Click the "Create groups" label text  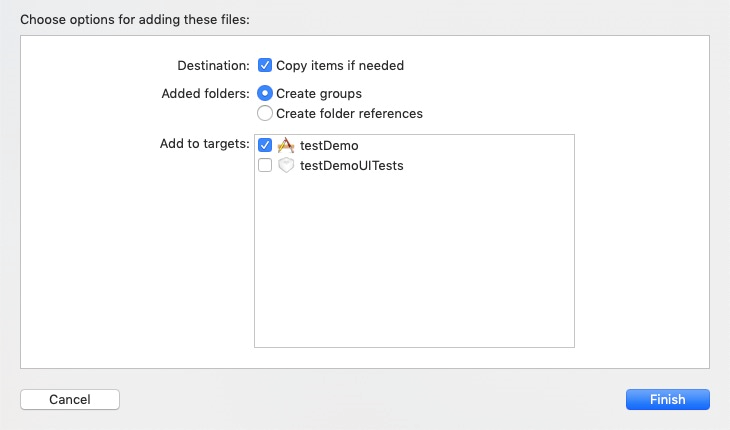(319, 94)
